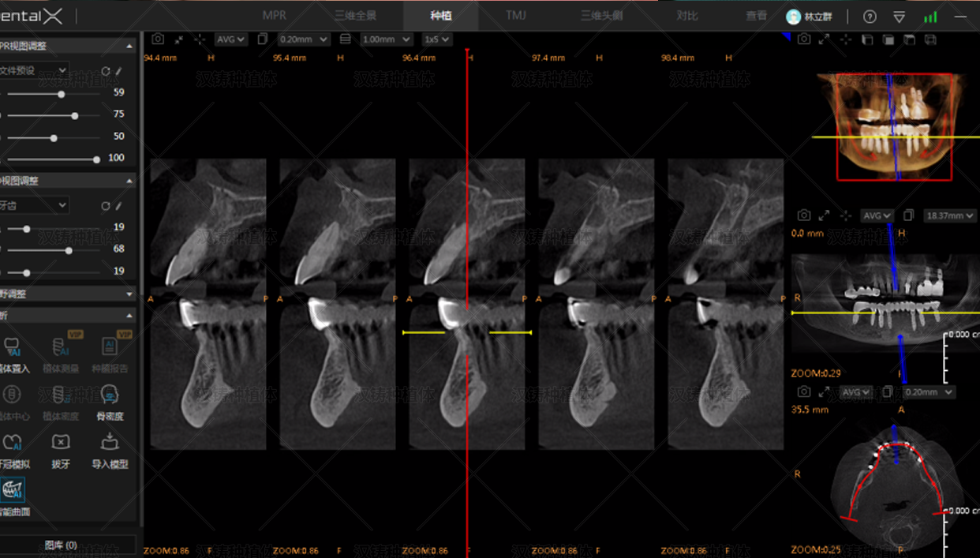Reset the tooth preset with the refresh icon
980x558 pixels.
pyautogui.click(x=105, y=206)
